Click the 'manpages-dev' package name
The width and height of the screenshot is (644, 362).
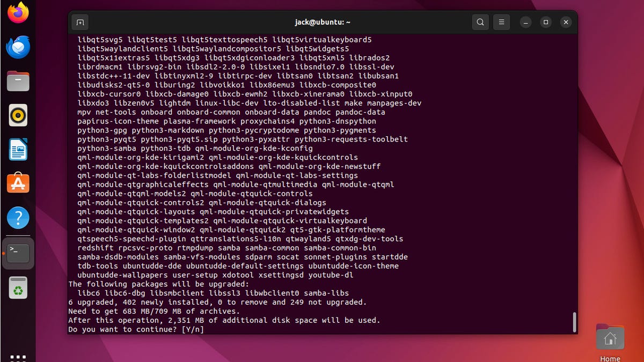point(394,103)
